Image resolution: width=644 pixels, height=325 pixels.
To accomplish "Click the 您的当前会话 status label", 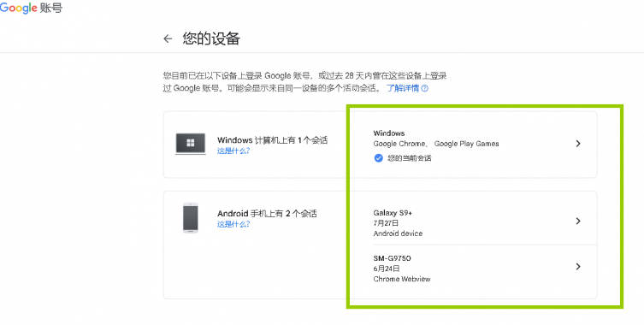I will tap(410, 158).
